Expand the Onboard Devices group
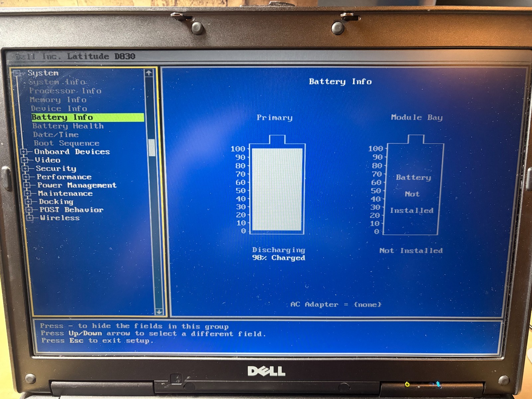The width and height of the screenshot is (532, 399). pyautogui.click(x=24, y=152)
